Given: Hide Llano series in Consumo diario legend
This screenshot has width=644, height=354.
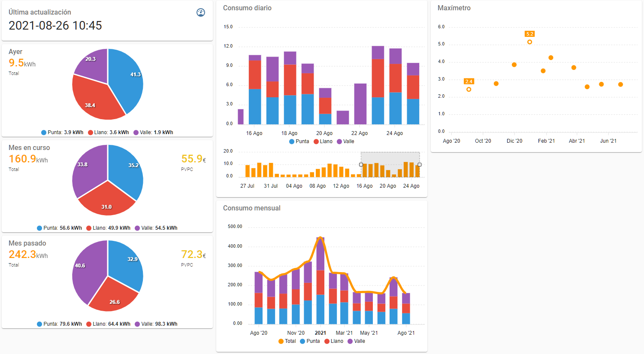Looking at the screenshot, I should point(323,141).
